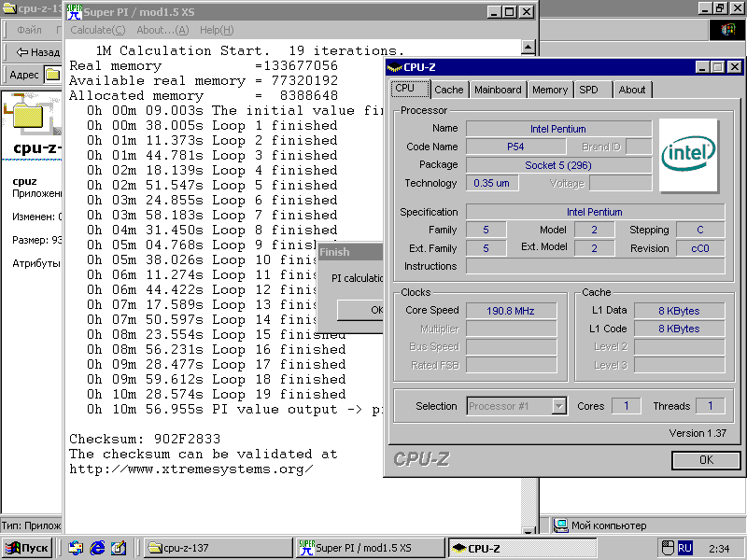This screenshot has width=747, height=560.
Task: Click the CPU-Z title bar icon
Action: point(395,67)
